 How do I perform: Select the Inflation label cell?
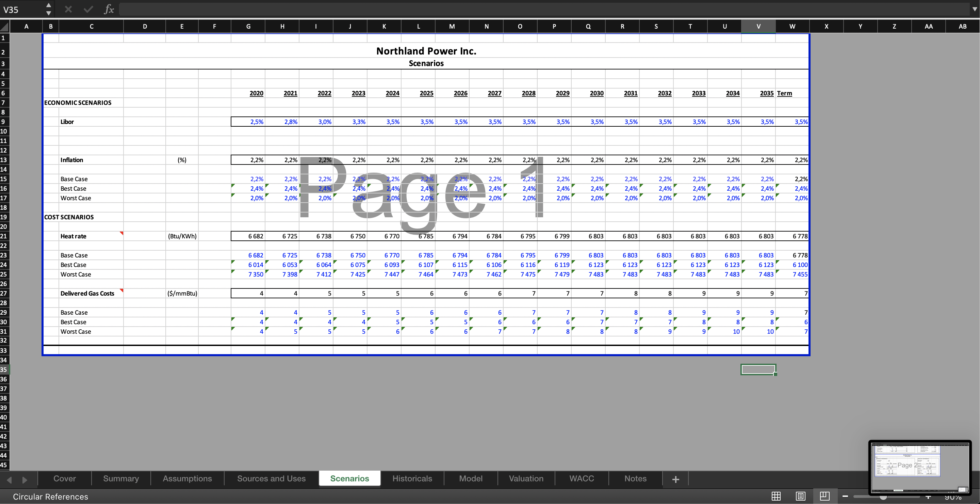point(91,160)
